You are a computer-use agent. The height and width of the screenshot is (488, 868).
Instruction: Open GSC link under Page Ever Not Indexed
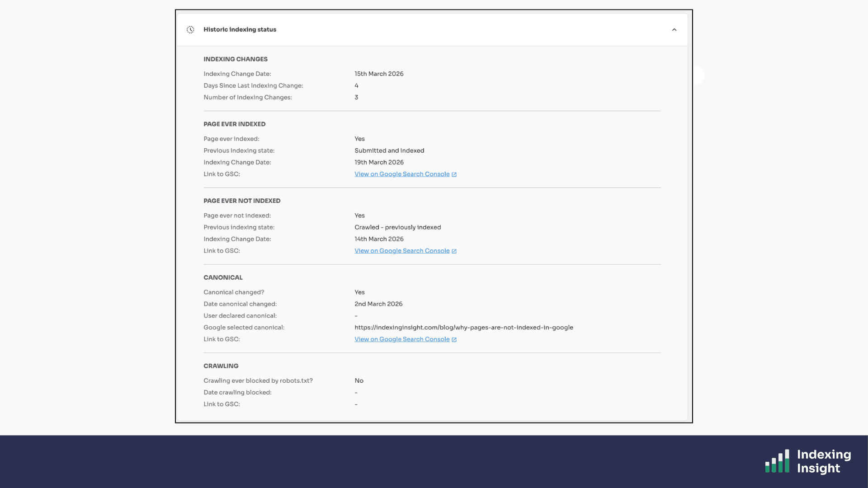[401, 251]
